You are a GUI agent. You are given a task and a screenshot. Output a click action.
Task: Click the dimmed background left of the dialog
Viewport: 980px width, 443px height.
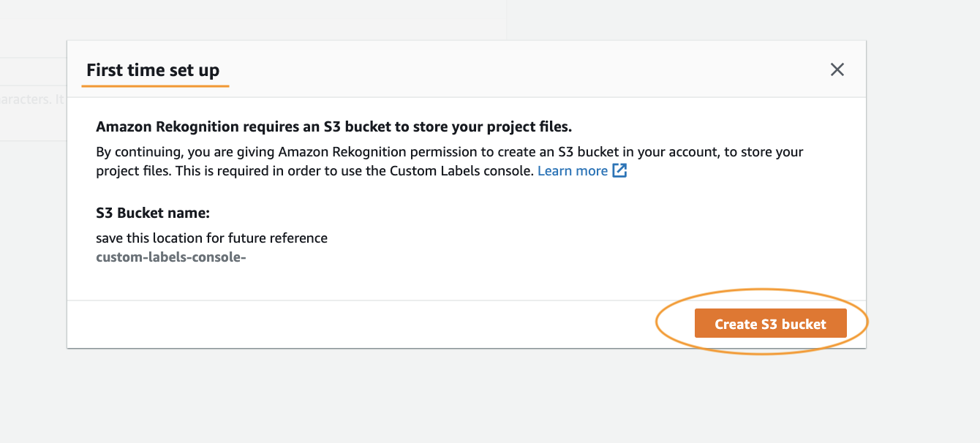click(x=33, y=256)
